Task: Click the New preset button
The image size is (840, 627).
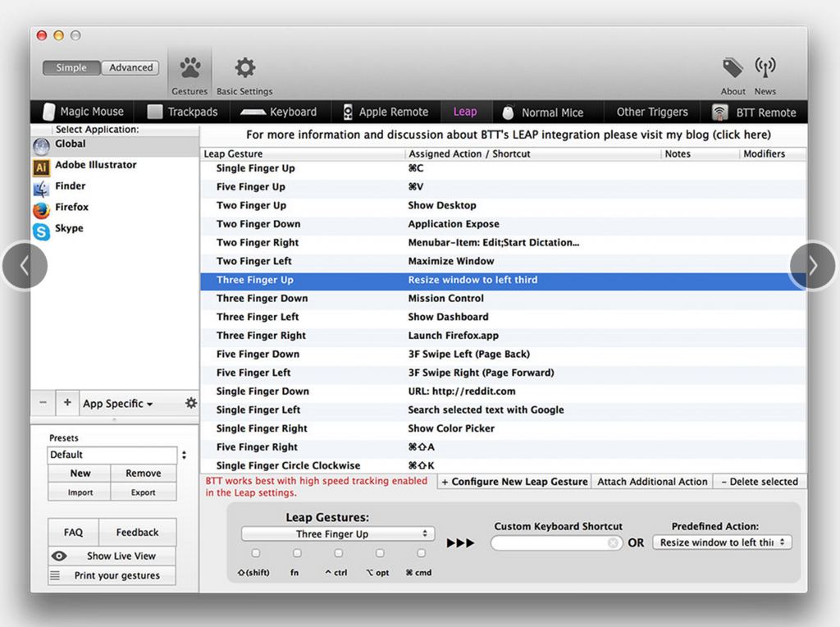Action: click(x=80, y=474)
